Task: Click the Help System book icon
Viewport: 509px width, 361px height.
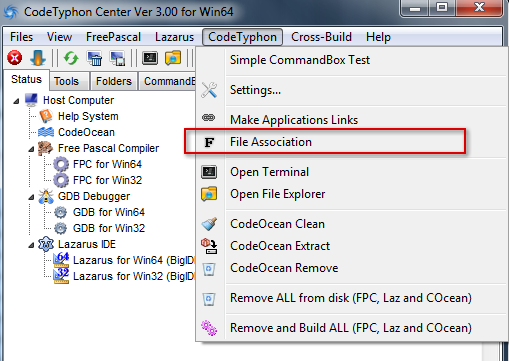Action: pos(46,116)
